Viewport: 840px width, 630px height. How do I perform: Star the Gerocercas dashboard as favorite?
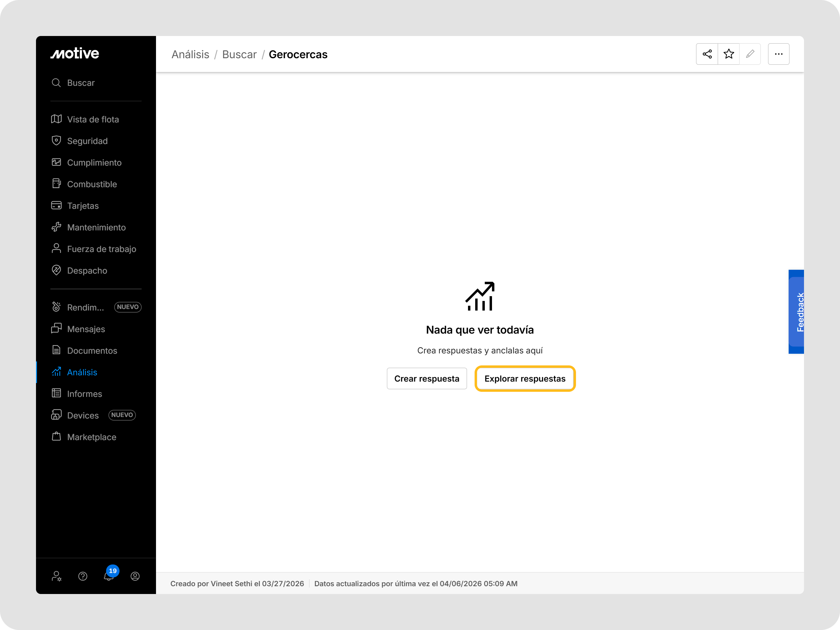(729, 54)
